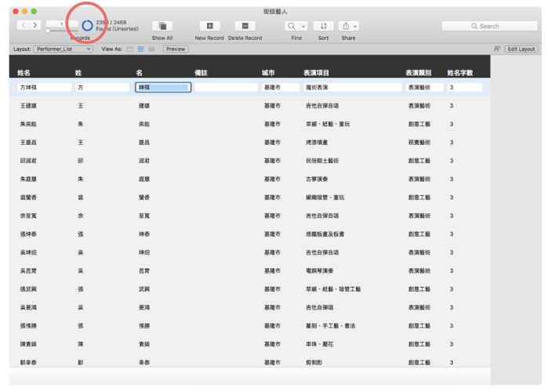Viewport: 548px width, 392px height.
Task: Click the Preview button
Action: coord(176,49)
